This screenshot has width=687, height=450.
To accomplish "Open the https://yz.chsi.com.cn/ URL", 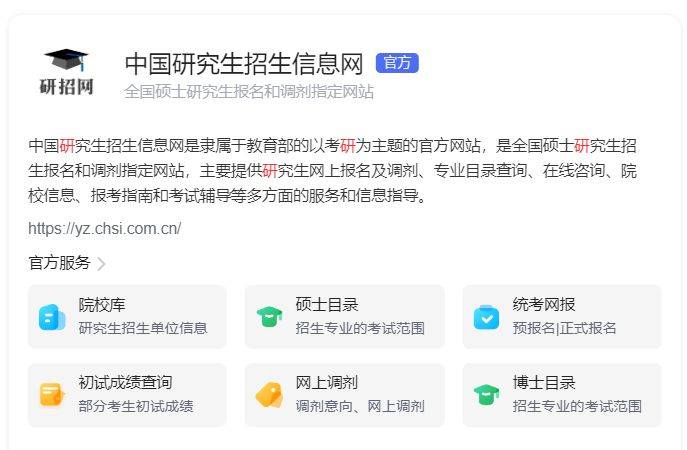I will [x=105, y=228].
